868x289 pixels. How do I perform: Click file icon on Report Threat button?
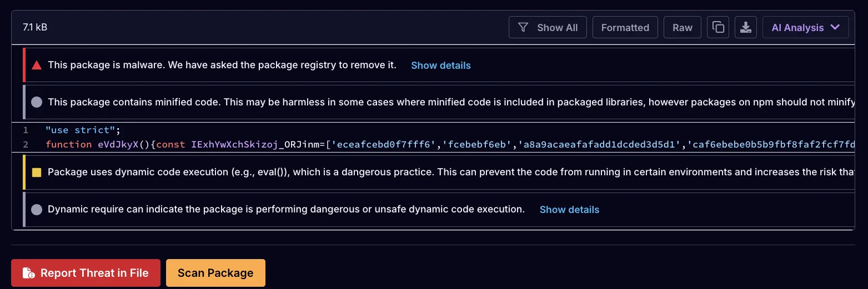pyautogui.click(x=28, y=273)
